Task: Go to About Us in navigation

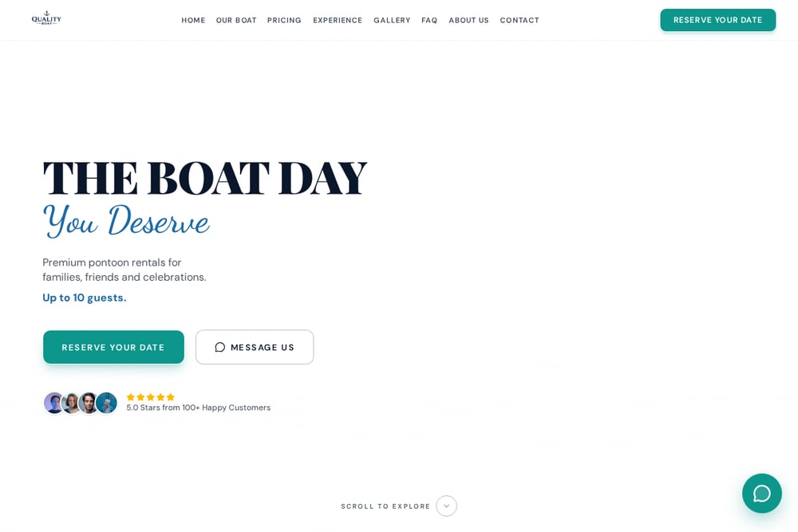Action: [x=468, y=21]
